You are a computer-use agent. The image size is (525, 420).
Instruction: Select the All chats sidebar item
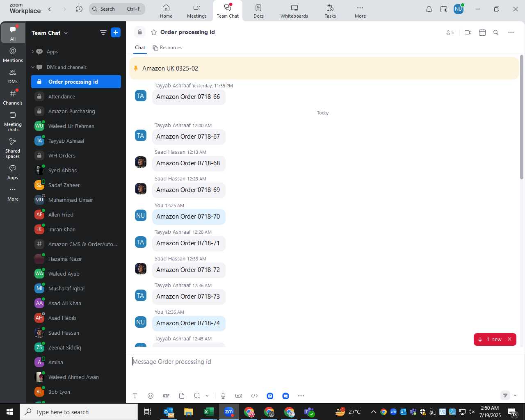point(13,34)
